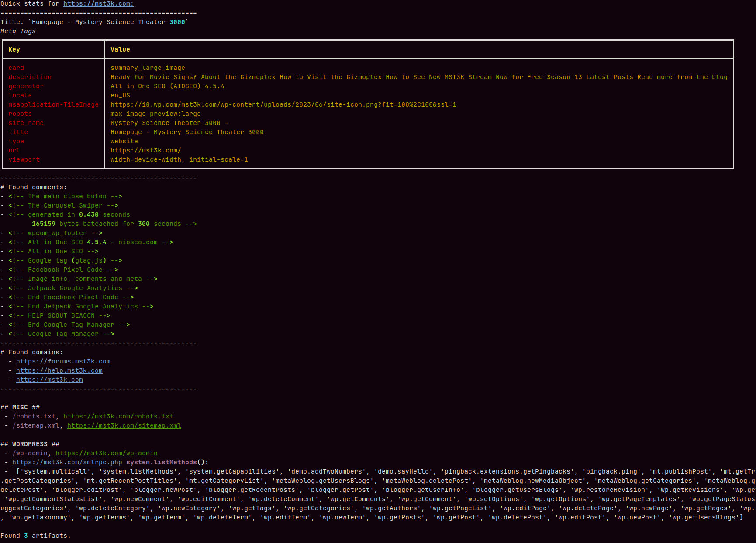Click the 'generated in 0.430 seconds' comment
Screen dimensions: 756x543
point(69,214)
